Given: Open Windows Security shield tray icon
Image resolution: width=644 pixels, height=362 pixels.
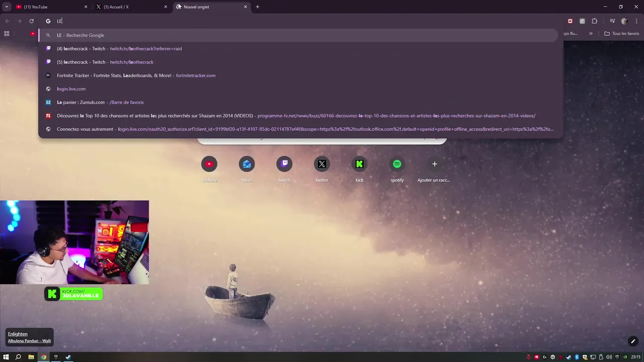Looking at the screenshot, I should 585,357.
